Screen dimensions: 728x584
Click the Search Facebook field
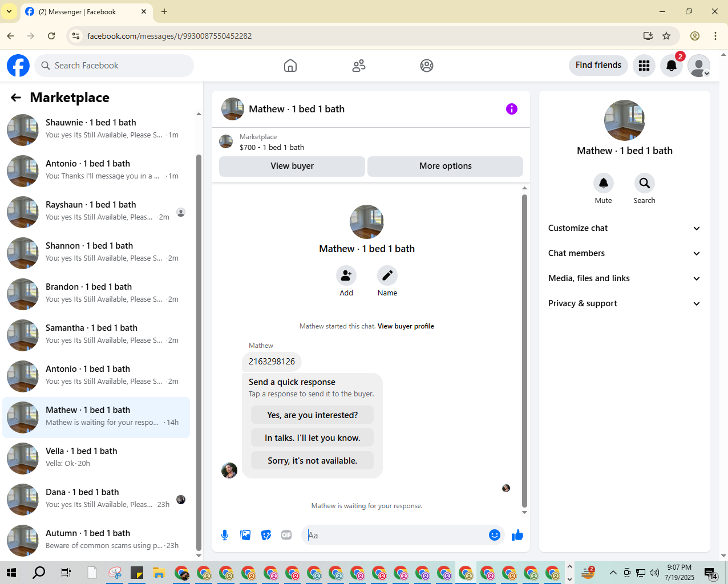(x=114, y=66)
